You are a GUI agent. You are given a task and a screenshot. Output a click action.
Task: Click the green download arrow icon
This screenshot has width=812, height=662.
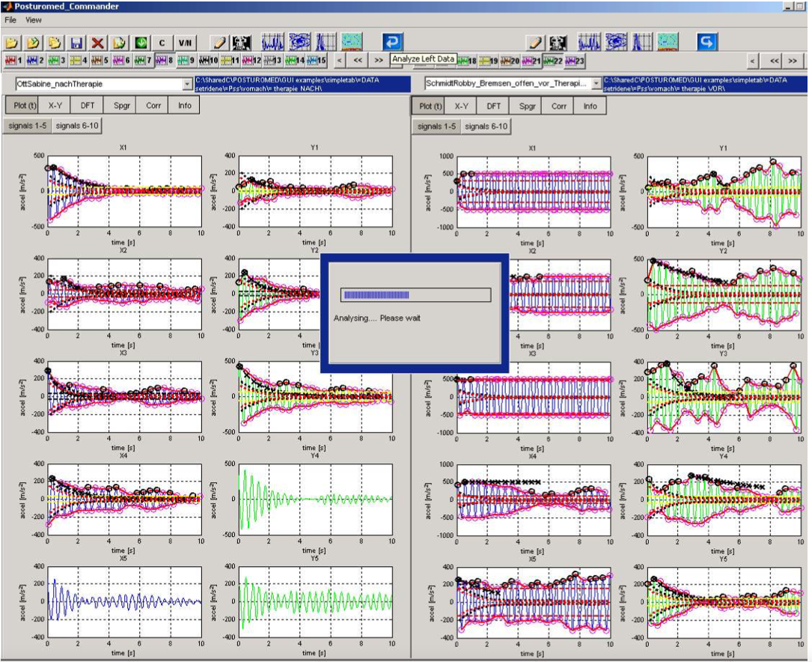140,42
